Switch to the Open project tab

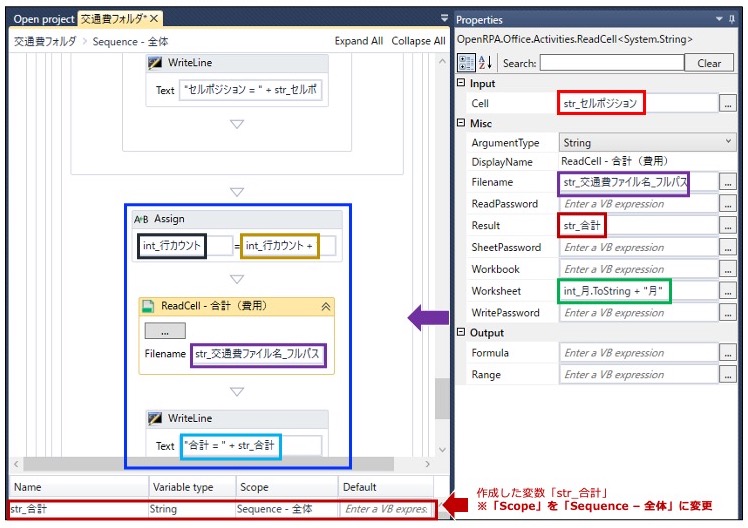coord(43,19)
